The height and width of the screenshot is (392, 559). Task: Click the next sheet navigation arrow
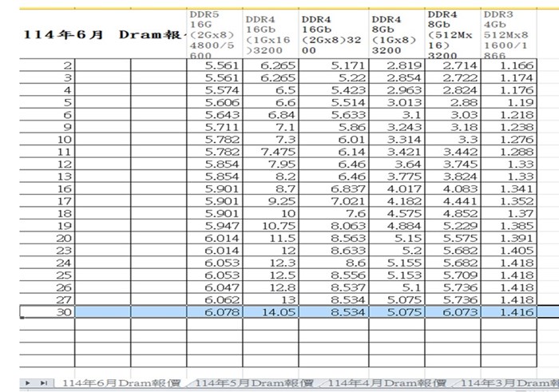pos(30,384)
